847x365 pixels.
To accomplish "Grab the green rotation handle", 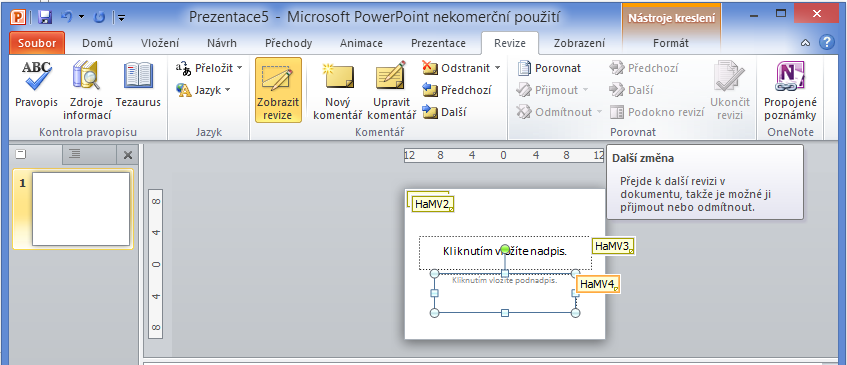I will click(x=505, y=249).
